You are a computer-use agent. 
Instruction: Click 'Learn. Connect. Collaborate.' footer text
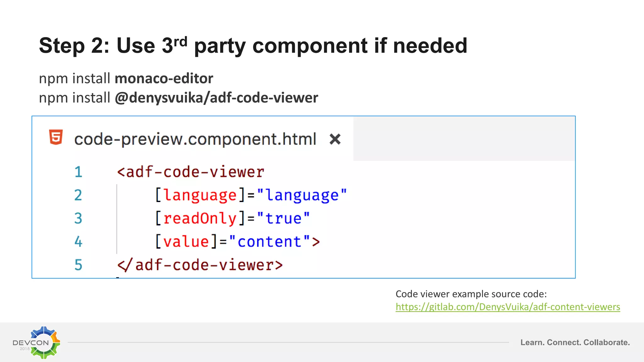coord(575,343)
